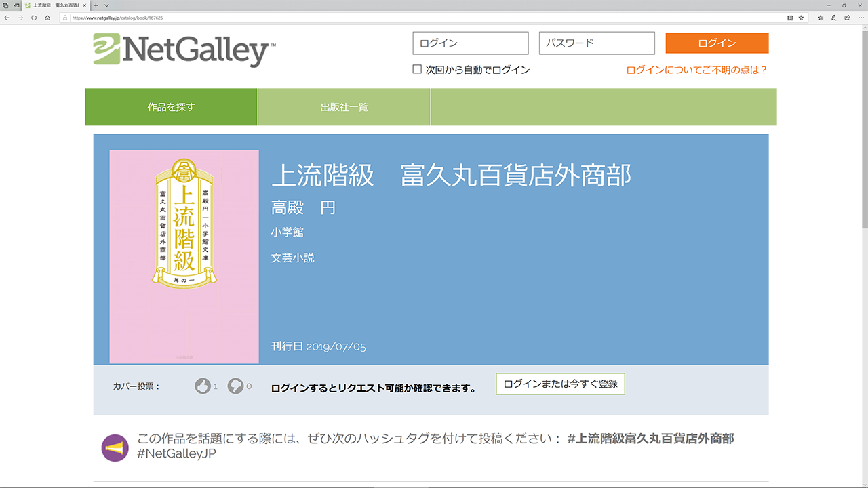Open reading view book icon
This screenshot has width=868, height=488.
pos(790,18)
